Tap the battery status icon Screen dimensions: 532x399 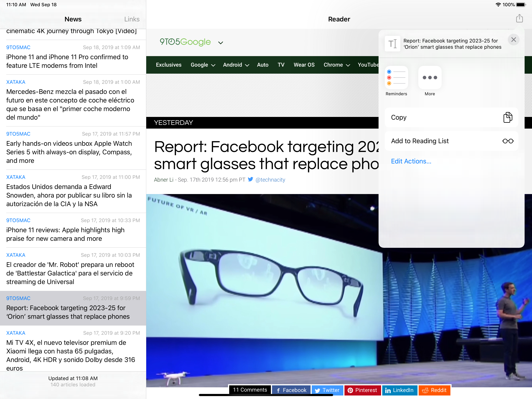pos(521,4)
